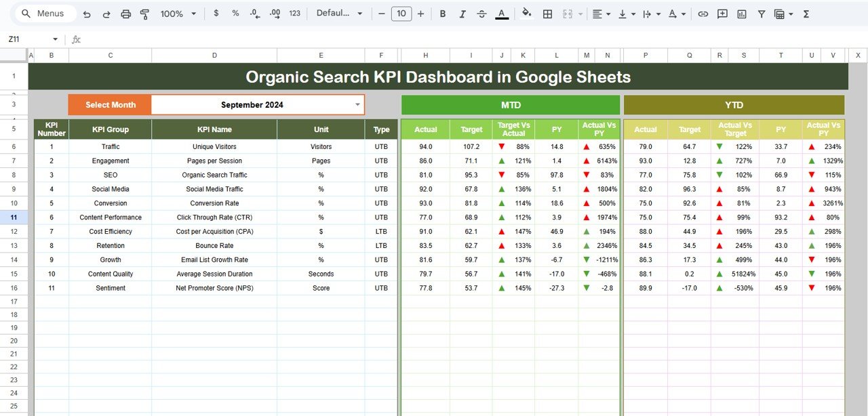This screenshot has height=416, width=868.
Task: Format selection as percent
Action: 235,13
